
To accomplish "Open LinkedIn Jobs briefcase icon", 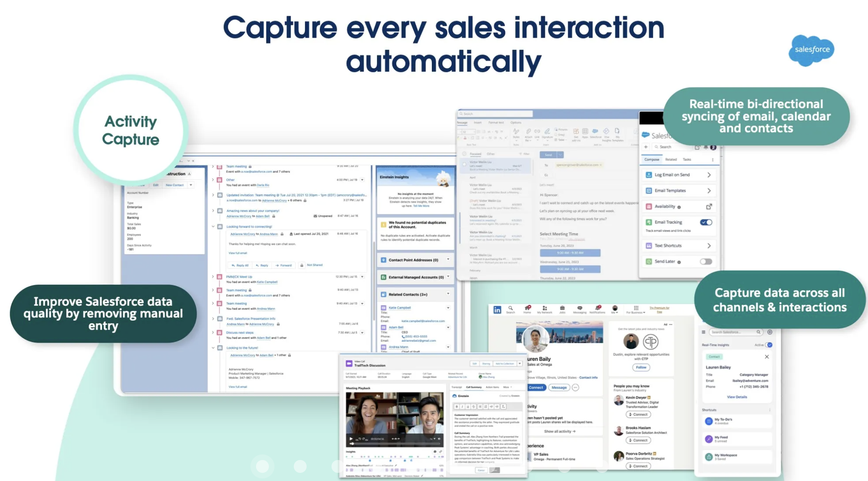I will [562, 309].
